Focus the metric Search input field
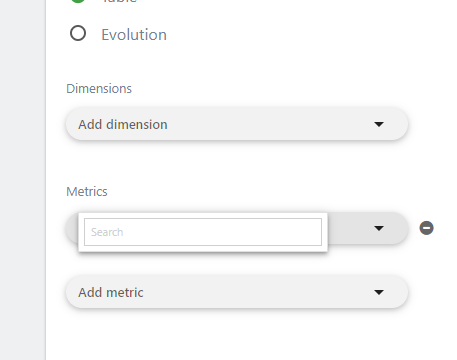Image resolution: width=457 pixels, height=360 pixels. tap(203, 232)
